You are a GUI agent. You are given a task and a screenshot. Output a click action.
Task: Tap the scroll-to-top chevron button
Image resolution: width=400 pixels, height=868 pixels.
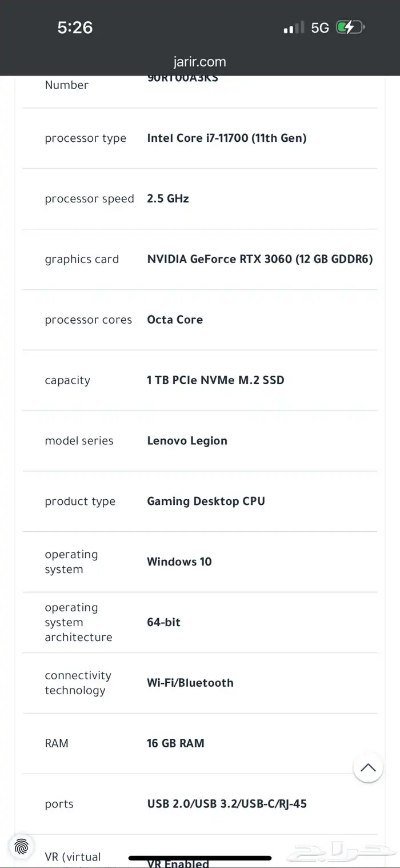pyautogui.click(x=368, y=767)
